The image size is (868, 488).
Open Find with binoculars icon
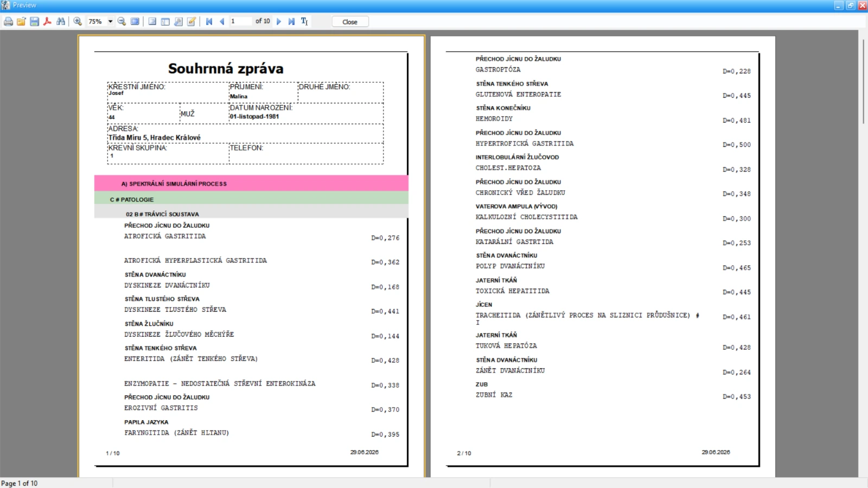click(x=61, y=22)
